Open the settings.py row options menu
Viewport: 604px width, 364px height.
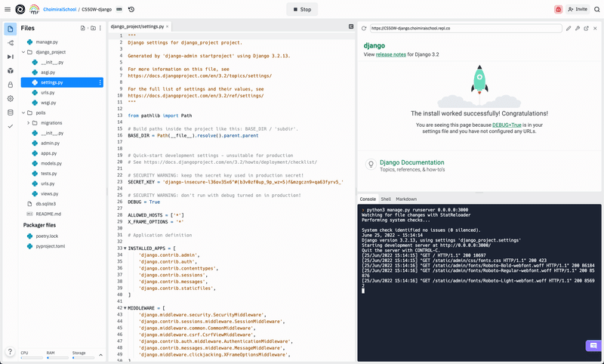pos(100,82)
